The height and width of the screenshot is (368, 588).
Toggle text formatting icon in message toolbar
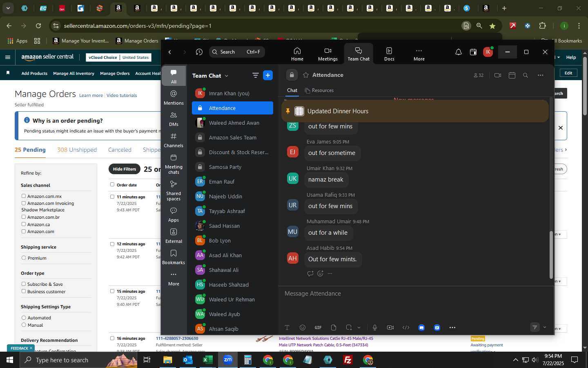pyautogui.click(x=287, y=328)
